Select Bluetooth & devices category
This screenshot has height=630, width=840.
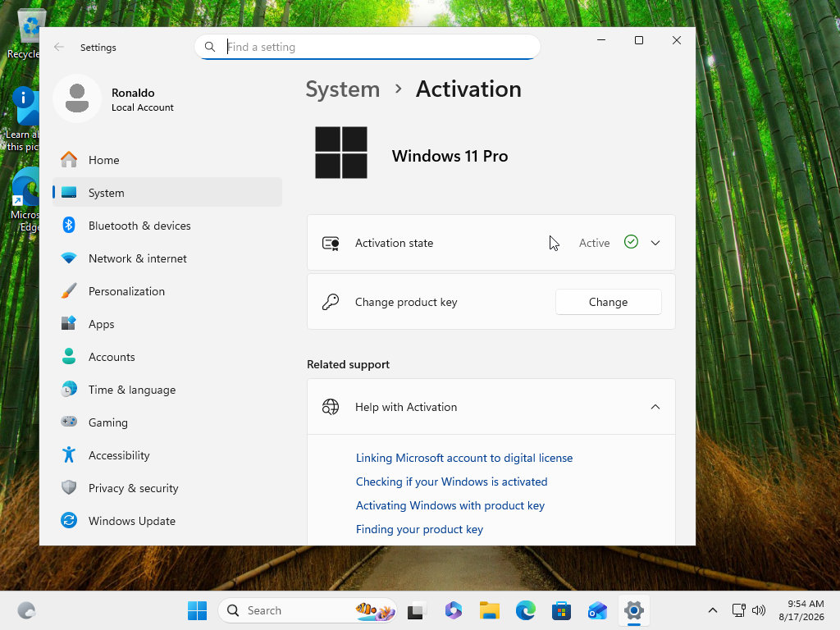(167, 225)
